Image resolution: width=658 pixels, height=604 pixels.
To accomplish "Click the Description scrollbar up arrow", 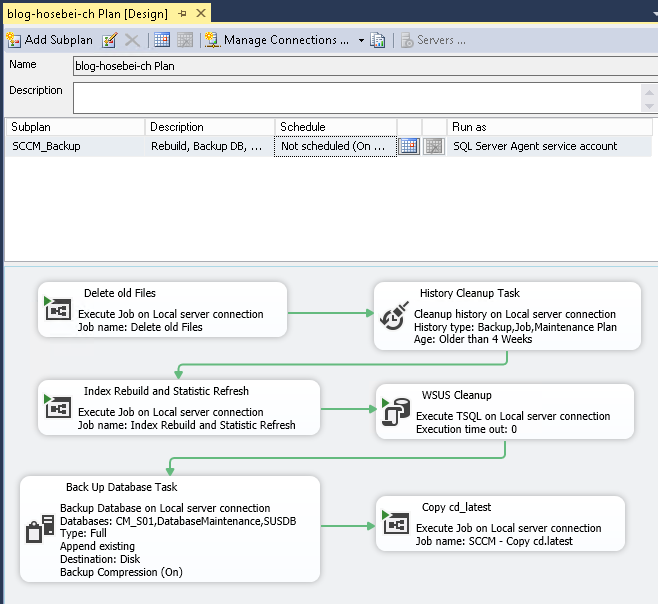I will tap(649, 92).
